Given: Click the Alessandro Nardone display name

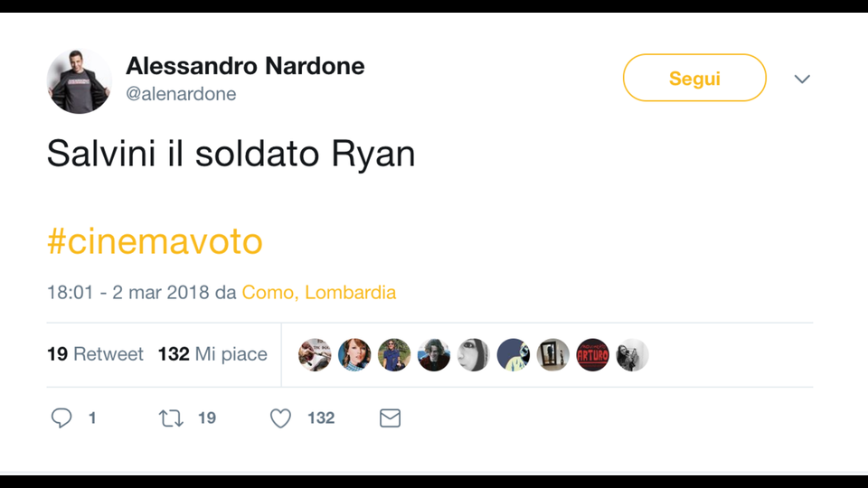Looking at the screenshot, I should 245,66.
